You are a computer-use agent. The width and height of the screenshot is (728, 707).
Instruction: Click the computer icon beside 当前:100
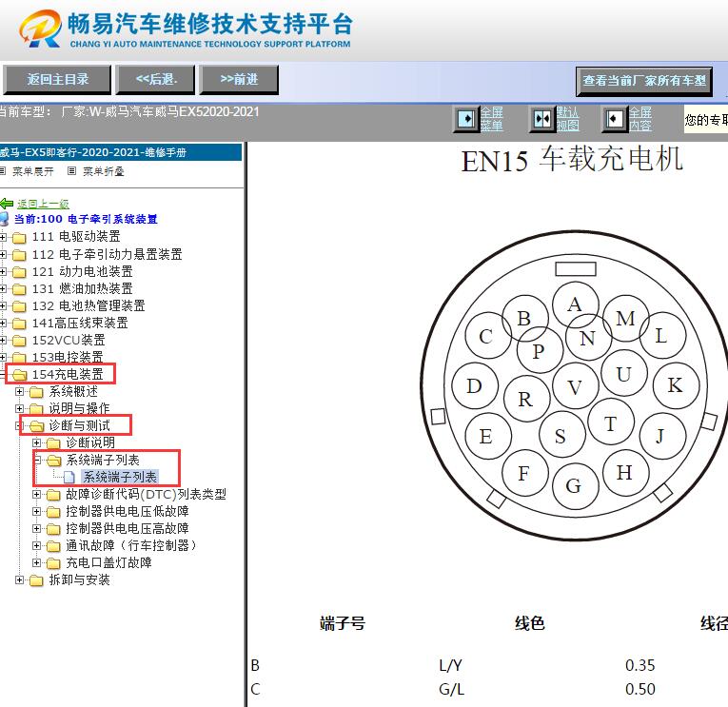4,219
